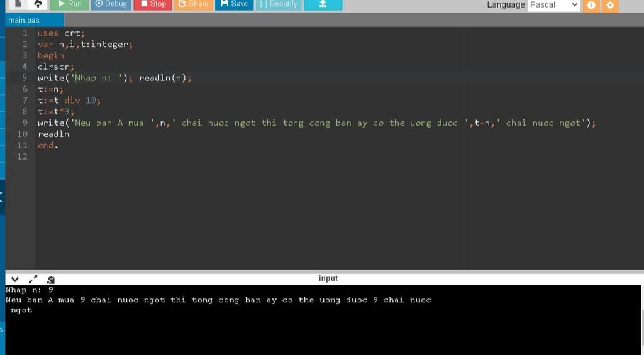Click the 'clrscr;' statement
This screenshot has width=644, height=355.
[56, 67]
